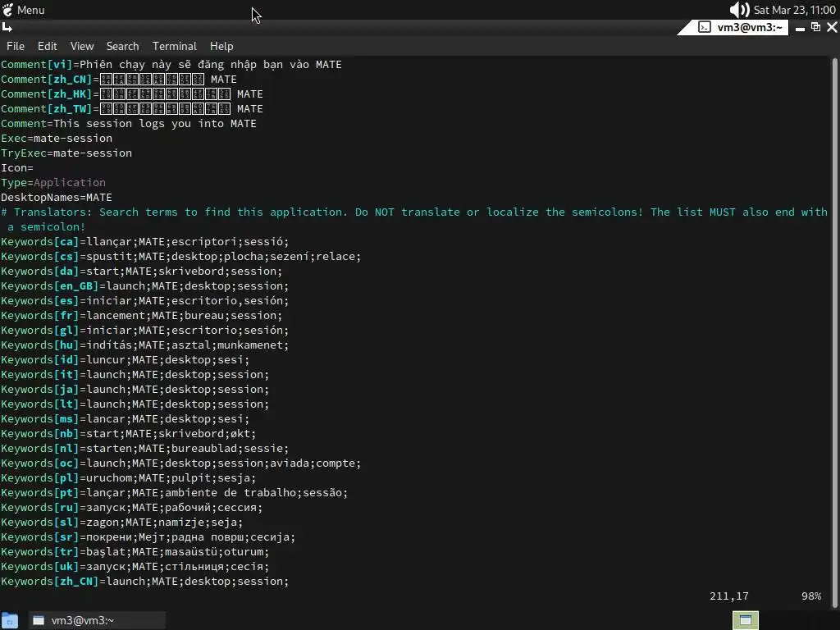The height and width of the screenshot is (630, 840).
Task: Click the Keywords[sl] line
Action: (121, 523)
